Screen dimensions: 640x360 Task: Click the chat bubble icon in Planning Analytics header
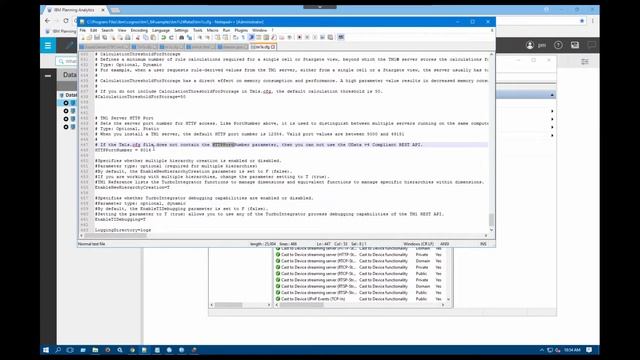(x=591, y=45)
